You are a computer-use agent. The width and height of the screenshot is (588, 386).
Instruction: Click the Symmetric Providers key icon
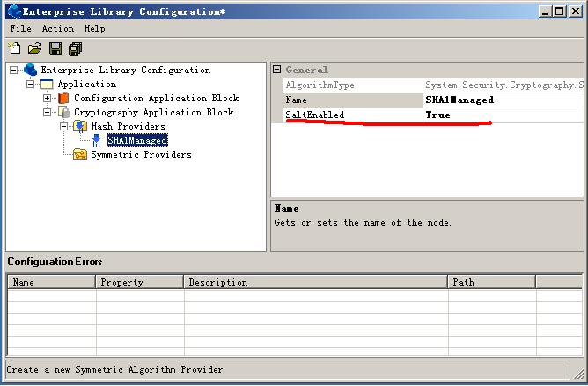pos(80,155)
